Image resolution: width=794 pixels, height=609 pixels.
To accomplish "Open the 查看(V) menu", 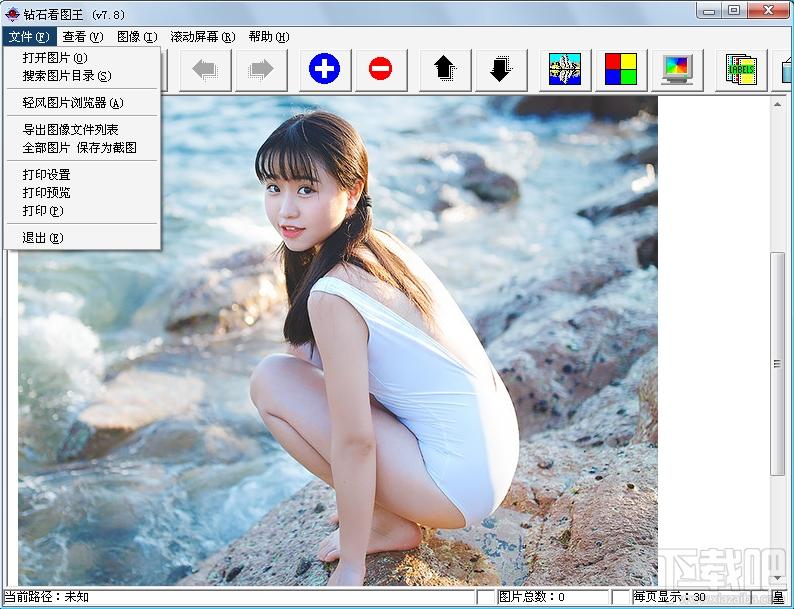I will coord(83,37).
